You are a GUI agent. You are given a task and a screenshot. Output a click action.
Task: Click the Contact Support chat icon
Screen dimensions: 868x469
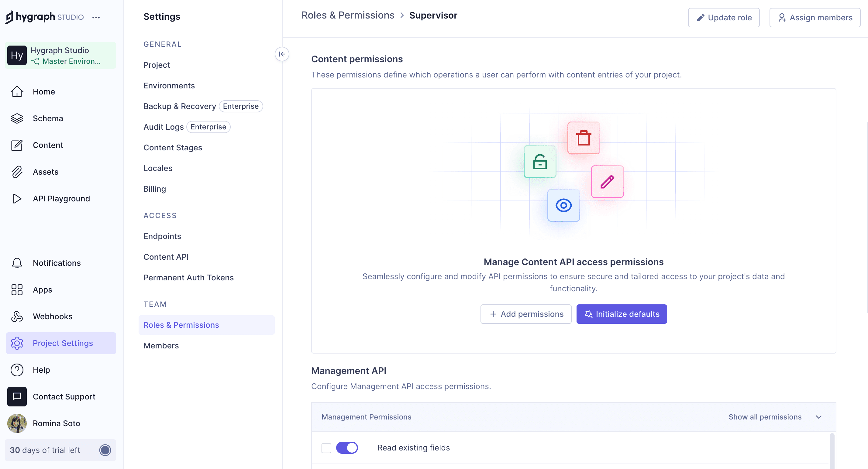(x=17, y=396)
